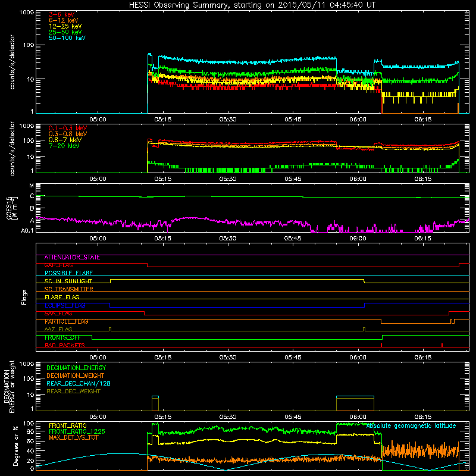This screenshot has width=476, height=476.
Task: Click the 7-20 MeV legend entry
Action: (64, 146)
